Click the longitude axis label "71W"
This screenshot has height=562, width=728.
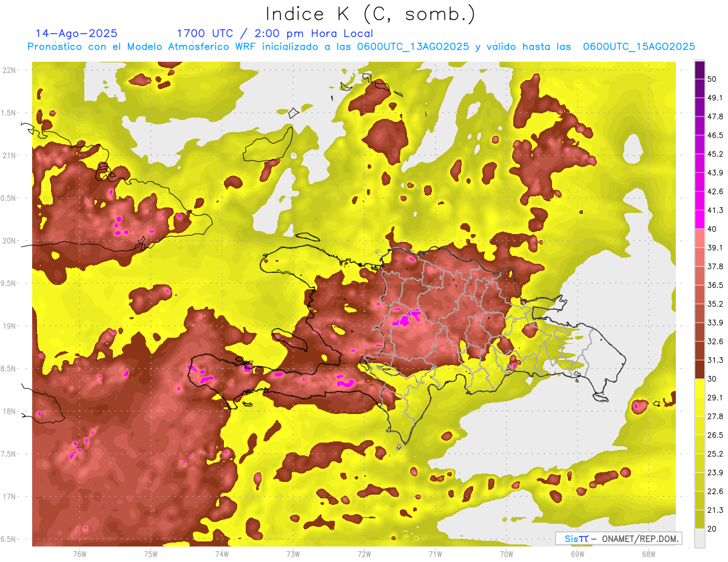(435, 554)
